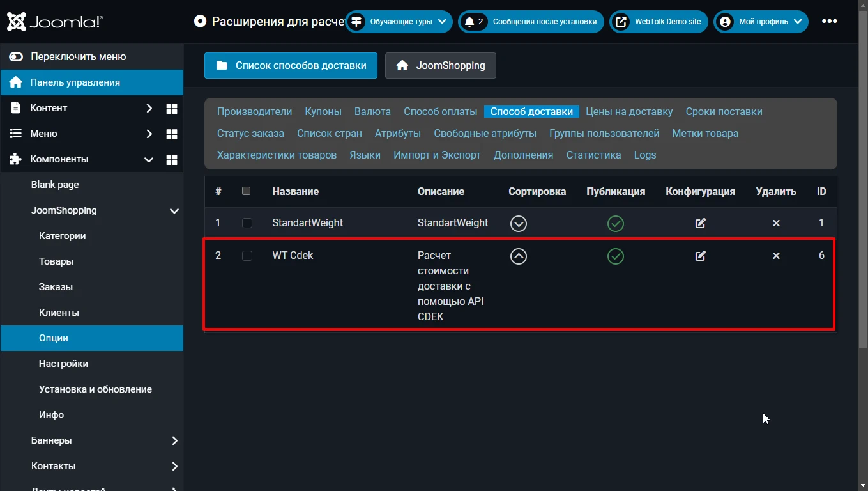This screenshot has width=868, height=491.
Task: Open Товары in JoomShopping menu
Action: pos(56,261)
